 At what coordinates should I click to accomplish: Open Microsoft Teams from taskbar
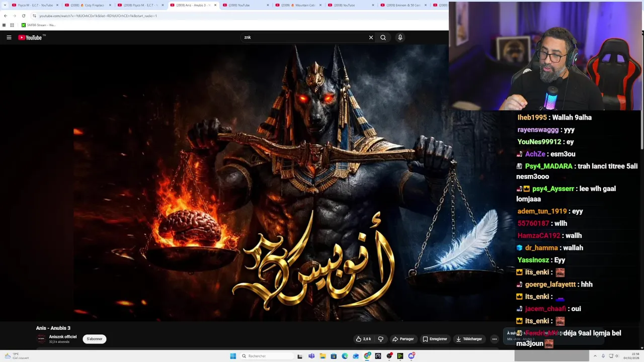pos(311,356)
